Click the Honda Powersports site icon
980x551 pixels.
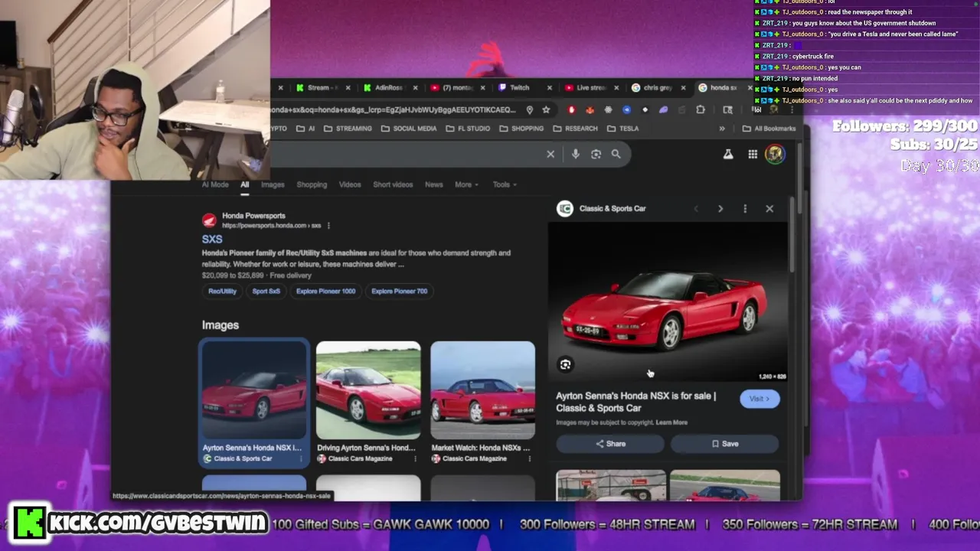(x=209, y=220)
